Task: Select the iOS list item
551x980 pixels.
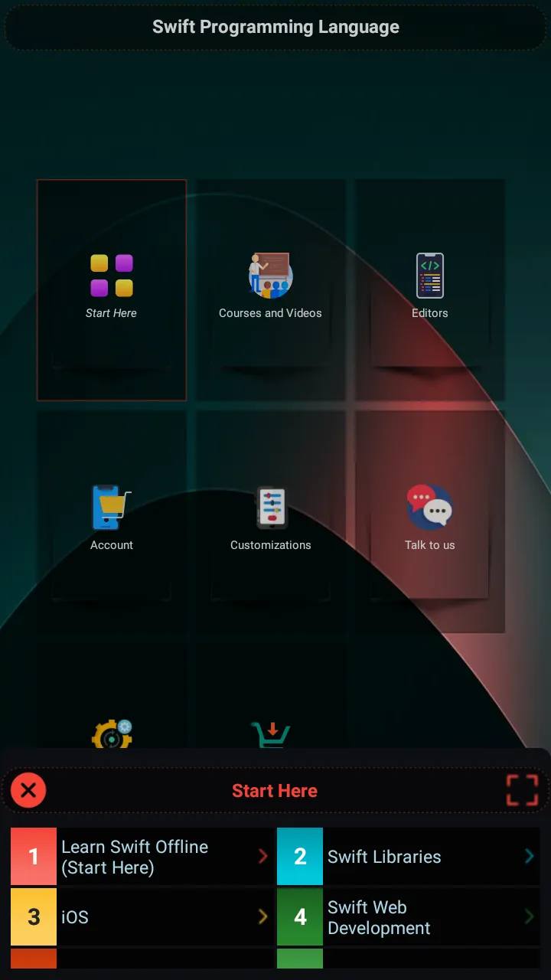Action: (142, 916)
